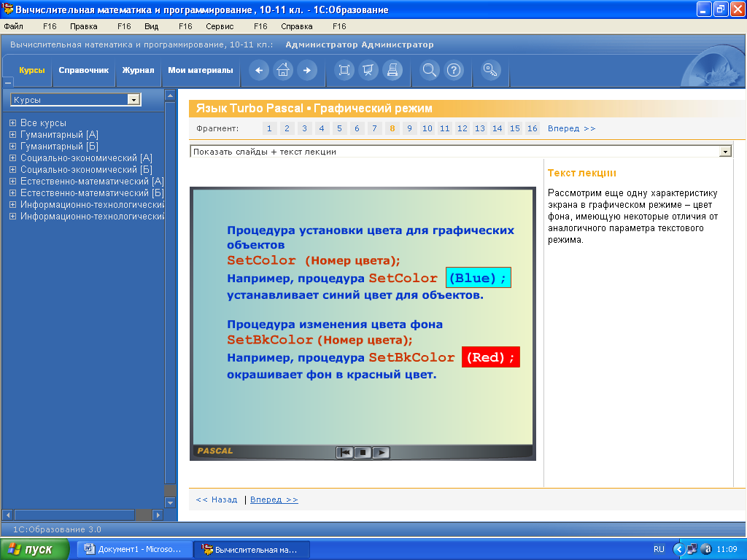The height and width of the screenshot is (560, 747).
Task: Select fragment 15
Action: tap(515, 128)
